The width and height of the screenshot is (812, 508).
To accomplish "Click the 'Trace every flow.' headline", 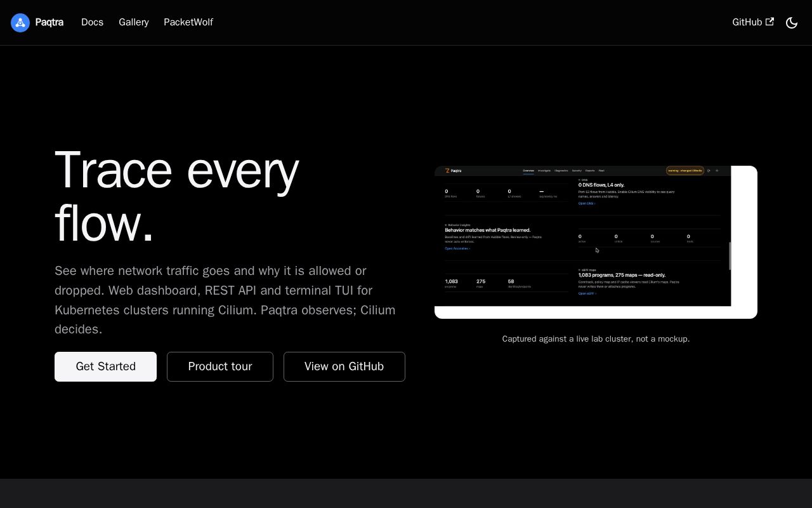I will (177, 197).
